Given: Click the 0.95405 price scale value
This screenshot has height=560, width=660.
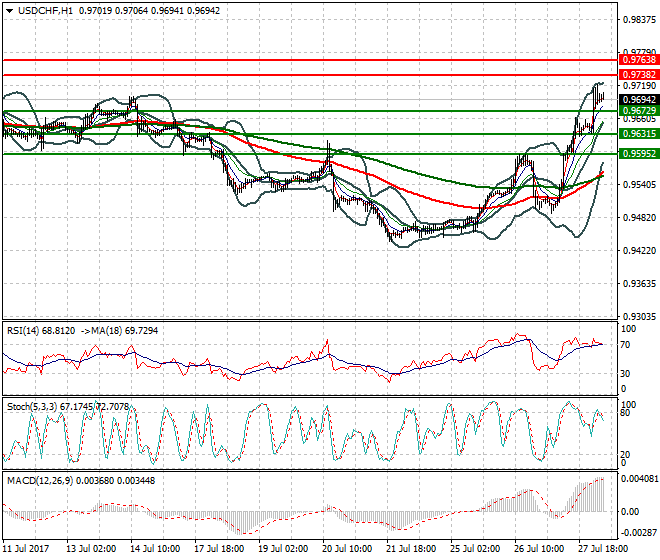Looking at the screenshot, I should [639, 185].
